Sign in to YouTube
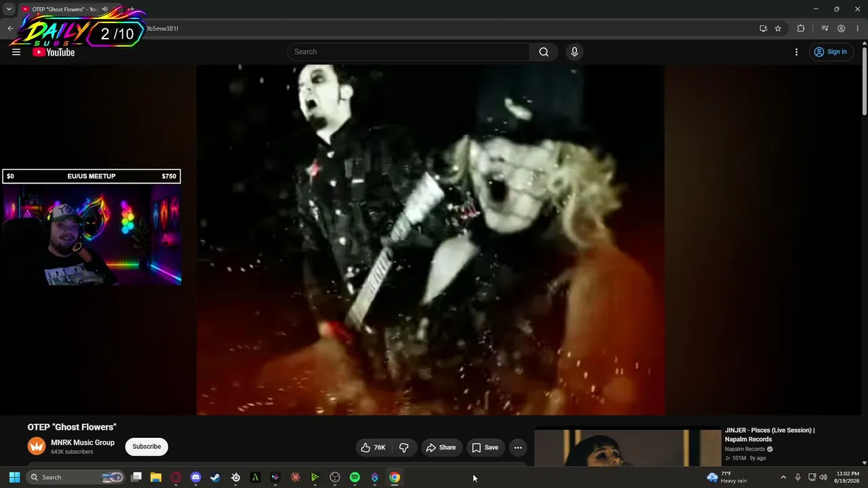The image size is (868, 488). click(831, 52)
